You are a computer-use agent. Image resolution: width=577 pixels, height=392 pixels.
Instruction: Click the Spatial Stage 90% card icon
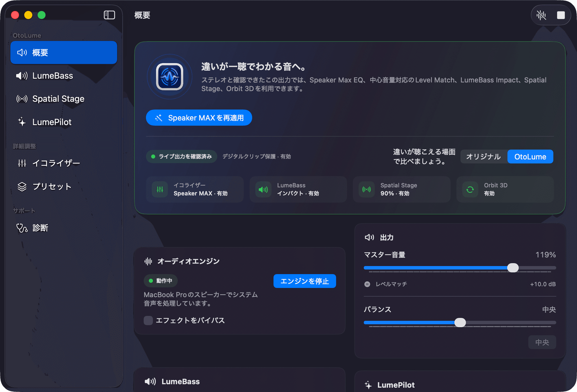(366, 189)
